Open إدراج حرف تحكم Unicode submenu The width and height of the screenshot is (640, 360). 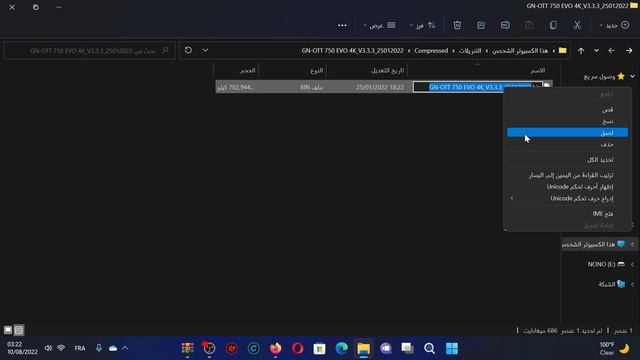pos(567,198)
